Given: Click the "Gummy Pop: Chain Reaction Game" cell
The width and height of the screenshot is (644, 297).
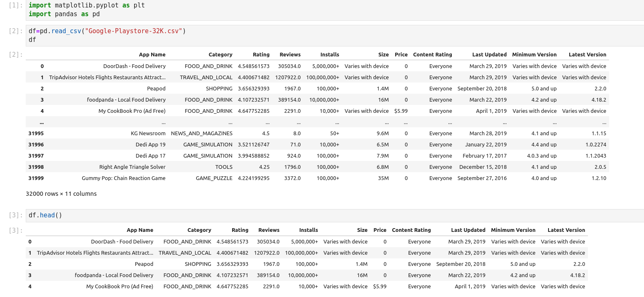Looking at the screenshot, I should [x=123, y=178].
